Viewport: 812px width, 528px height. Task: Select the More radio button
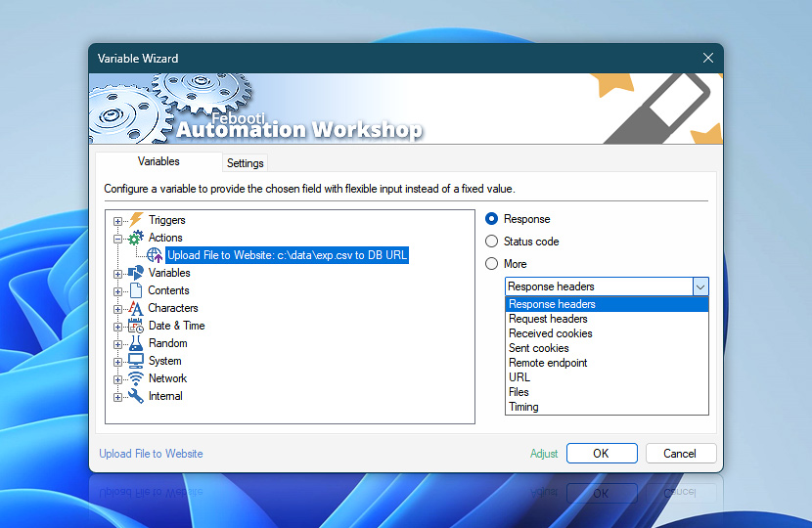491,263
